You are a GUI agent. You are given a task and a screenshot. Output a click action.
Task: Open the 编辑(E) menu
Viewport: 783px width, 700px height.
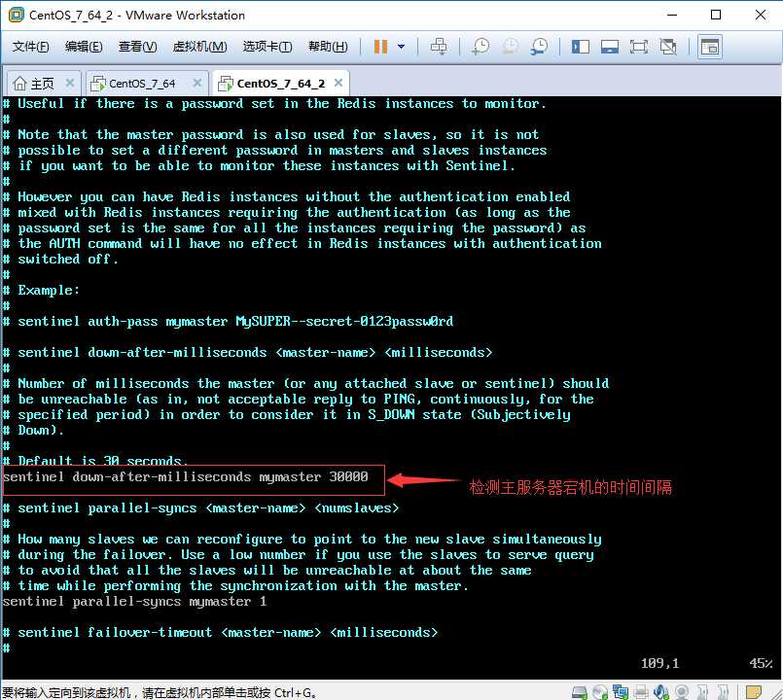(84, 47)
